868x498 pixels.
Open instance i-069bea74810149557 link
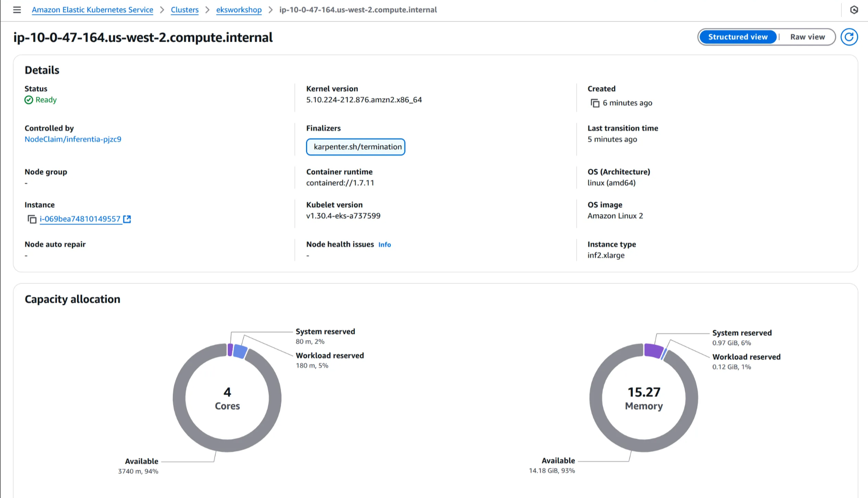[x=80, y=219]
